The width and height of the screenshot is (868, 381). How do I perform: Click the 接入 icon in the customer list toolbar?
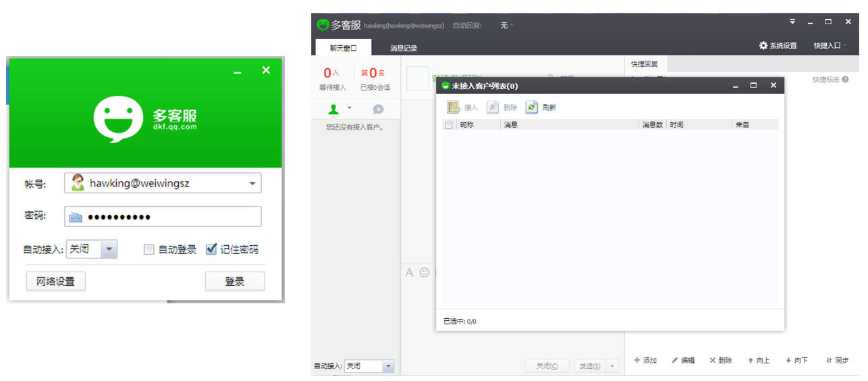tap(453, 107)
